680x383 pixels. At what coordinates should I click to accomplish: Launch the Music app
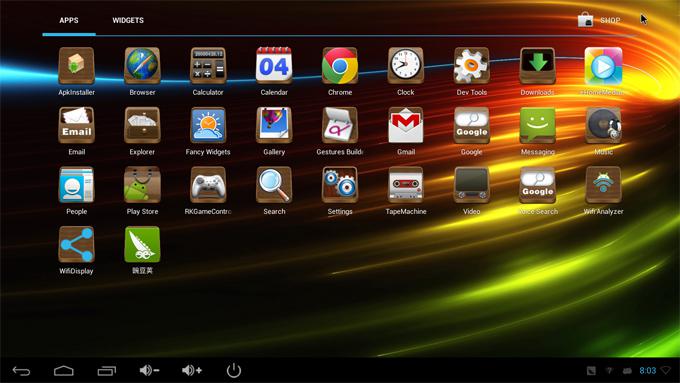pos(603,125)
